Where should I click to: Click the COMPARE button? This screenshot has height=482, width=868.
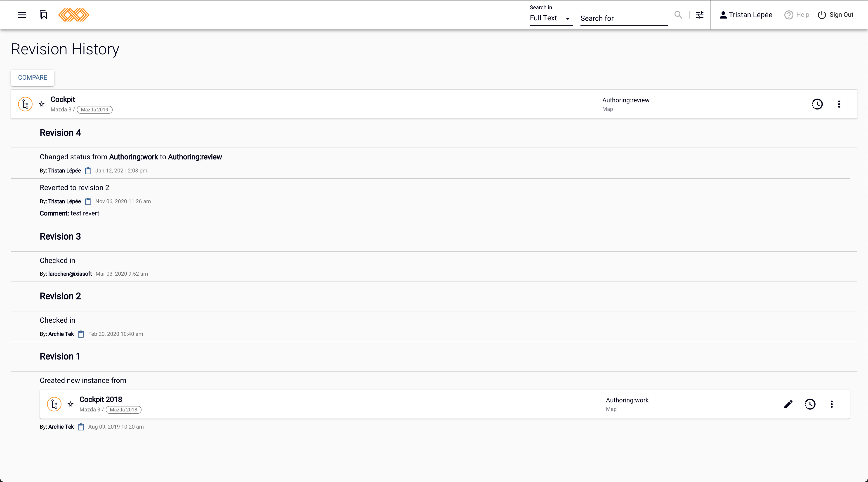click(x=32, y=78)
